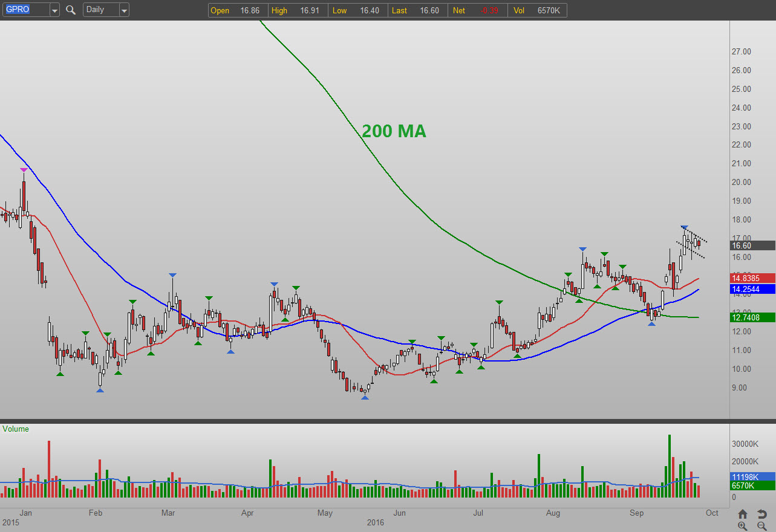Click the undo arrow icon
Viewport: 776px width, 532px height.
click(x=761, y=514)
